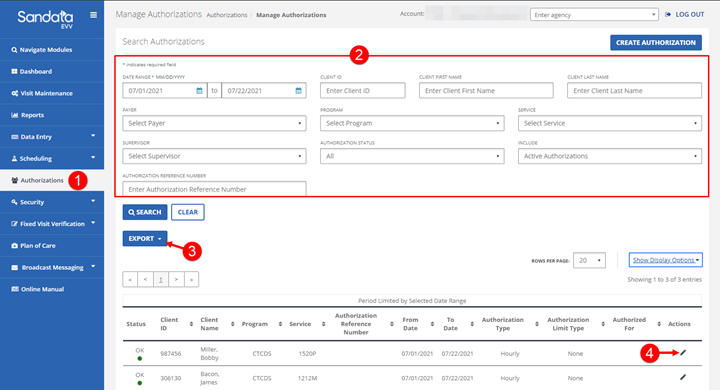Viewport: 720px width, 390px height.
Task: Sort table by To Date column arrows
Action: [x=472, y=324]
